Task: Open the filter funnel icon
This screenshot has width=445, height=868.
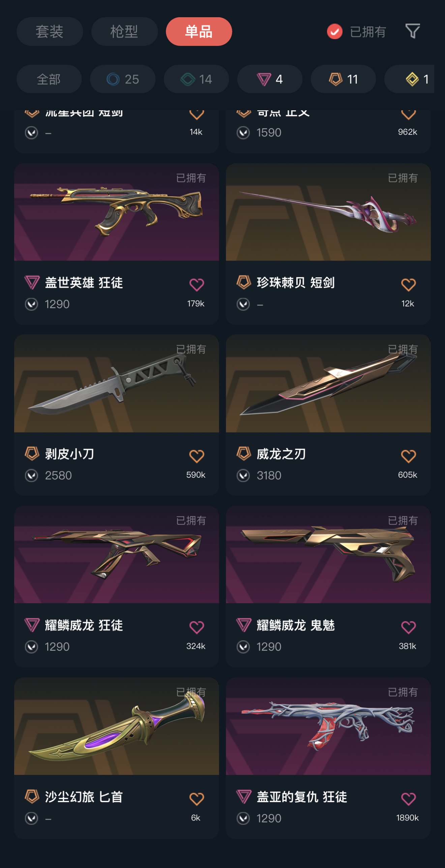Action: (x=412, y=31)
